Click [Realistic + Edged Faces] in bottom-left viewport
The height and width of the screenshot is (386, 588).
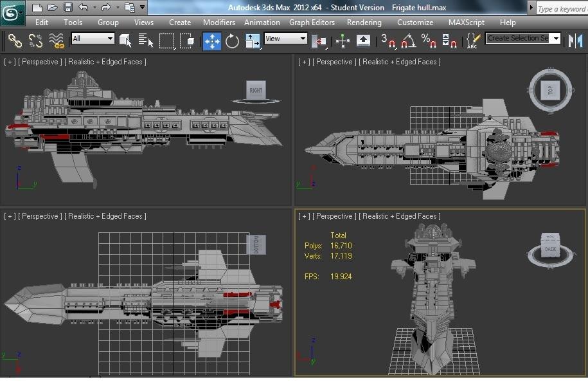point(105,216)
